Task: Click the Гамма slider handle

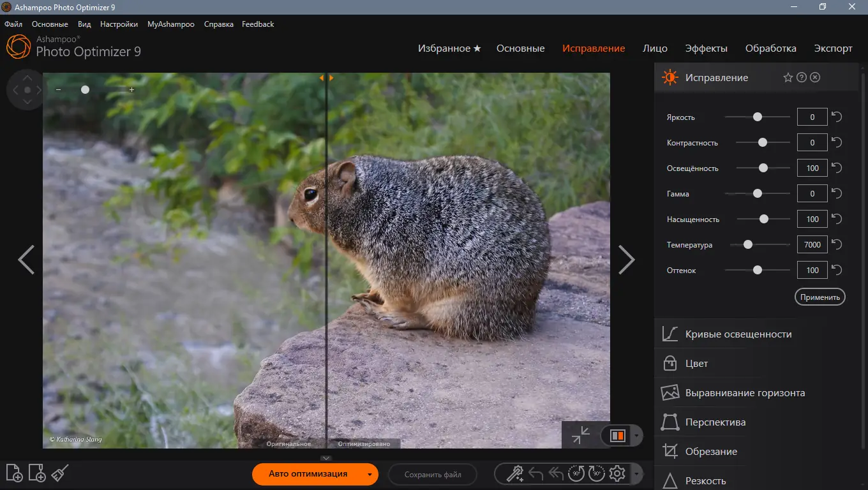Action: 758,193
